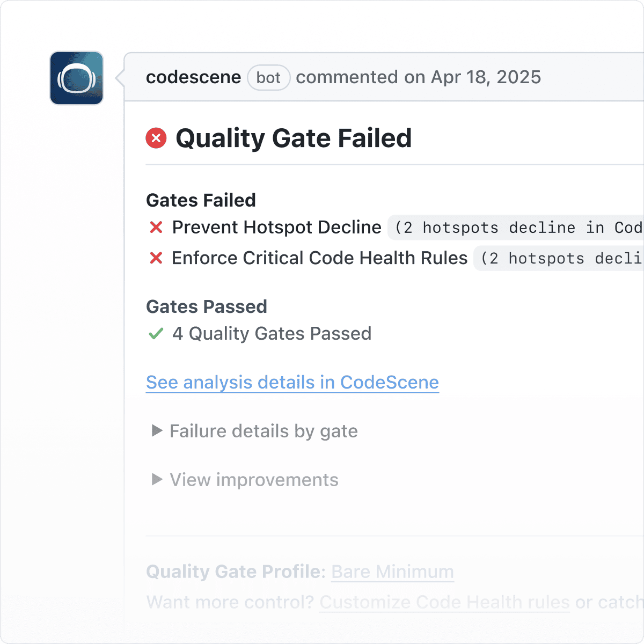Click the disclosure triangle before Failure details by gate
The image size is (644, 644).
tap(157, 431)
